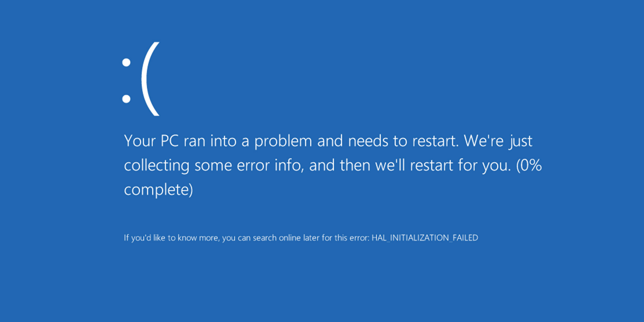This screenshot has height=322, width=644.
Task: Click the words "and then we'll" on the second line
Action: tap(357, 165)
